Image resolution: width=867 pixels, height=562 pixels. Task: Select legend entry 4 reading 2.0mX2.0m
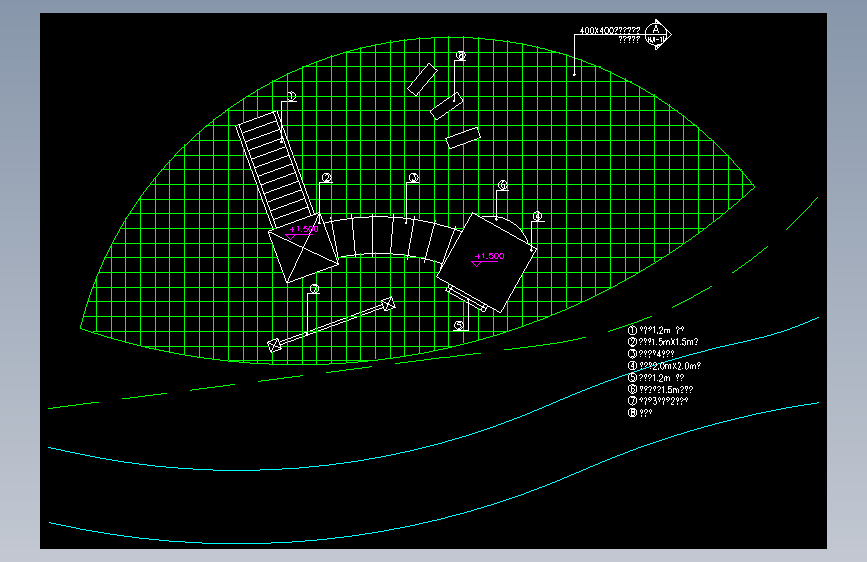(665, 366)
